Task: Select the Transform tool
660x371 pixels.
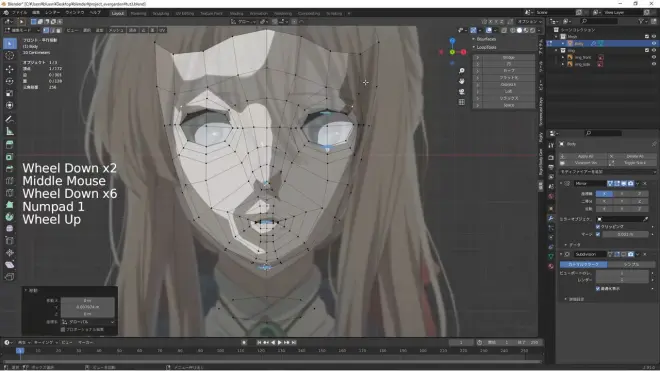Action: tap(10, 105)
